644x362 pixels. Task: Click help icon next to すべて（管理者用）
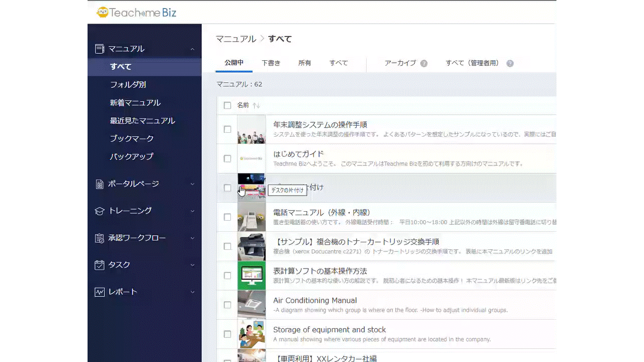click(x=510, y=63)
